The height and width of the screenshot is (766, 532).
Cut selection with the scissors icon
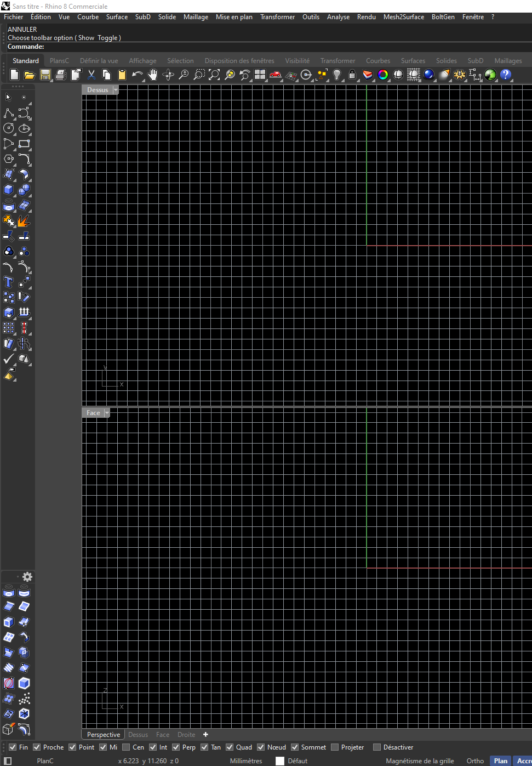[91, 75]
